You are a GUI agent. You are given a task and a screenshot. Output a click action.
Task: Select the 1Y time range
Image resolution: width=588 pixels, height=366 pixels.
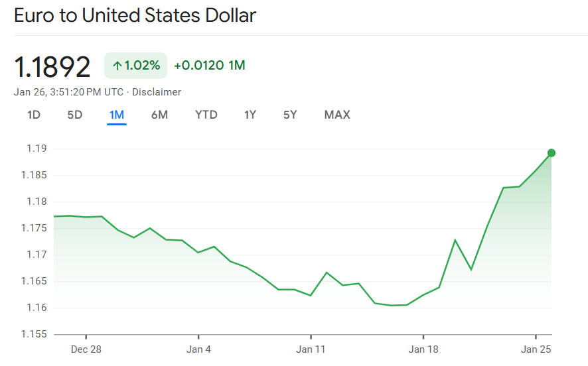(x=250, y=115)
